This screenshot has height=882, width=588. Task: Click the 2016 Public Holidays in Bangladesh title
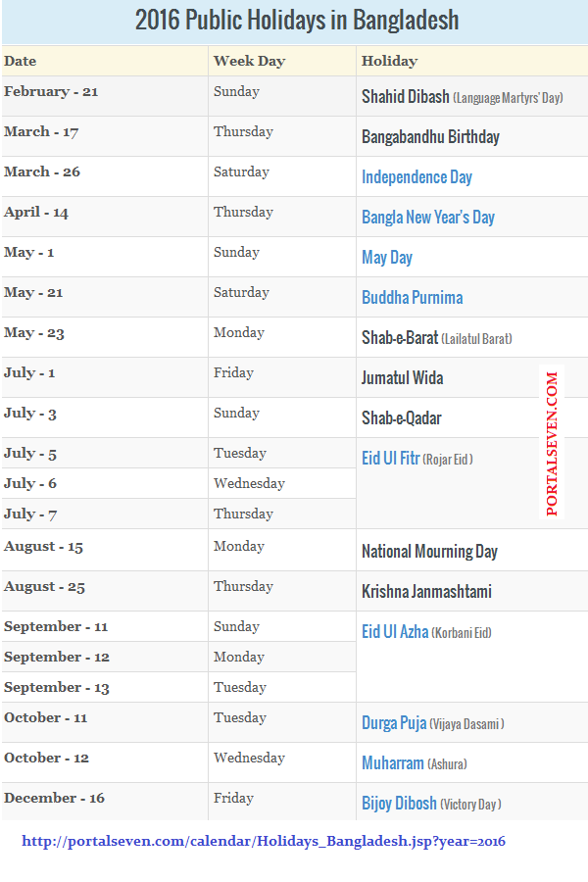297,21
